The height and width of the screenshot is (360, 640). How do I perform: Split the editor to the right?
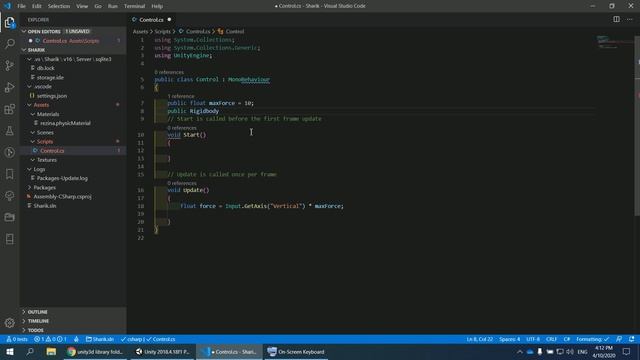coord(616,19)
